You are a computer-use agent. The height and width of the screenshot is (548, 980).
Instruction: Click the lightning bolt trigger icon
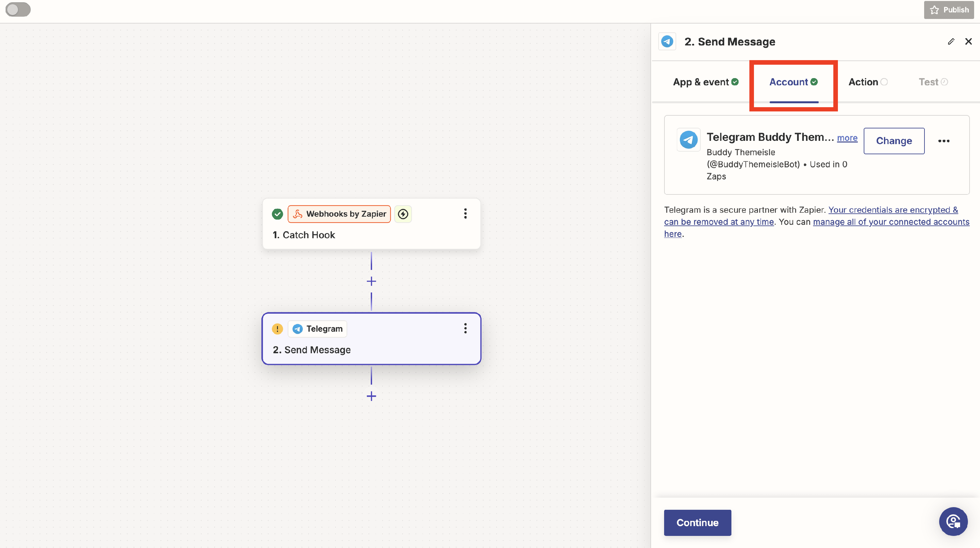pyautogui.click(x=403, y=214)
